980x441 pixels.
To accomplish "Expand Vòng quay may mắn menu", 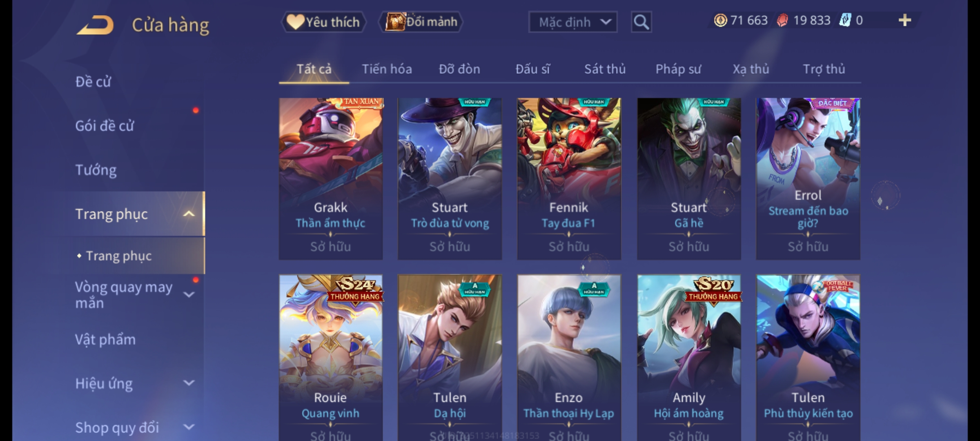I will coord(189,294).
